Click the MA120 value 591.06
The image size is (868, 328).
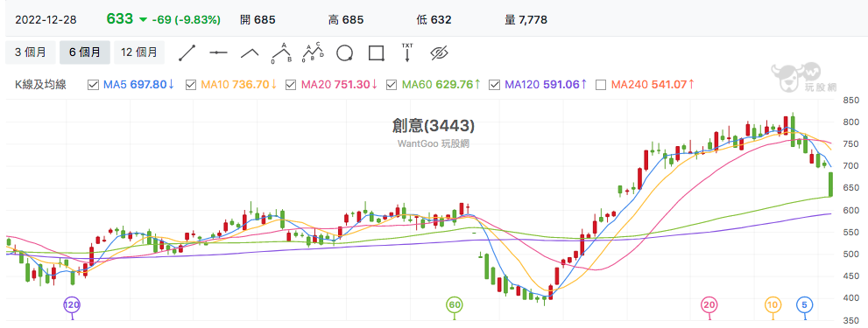561,85
